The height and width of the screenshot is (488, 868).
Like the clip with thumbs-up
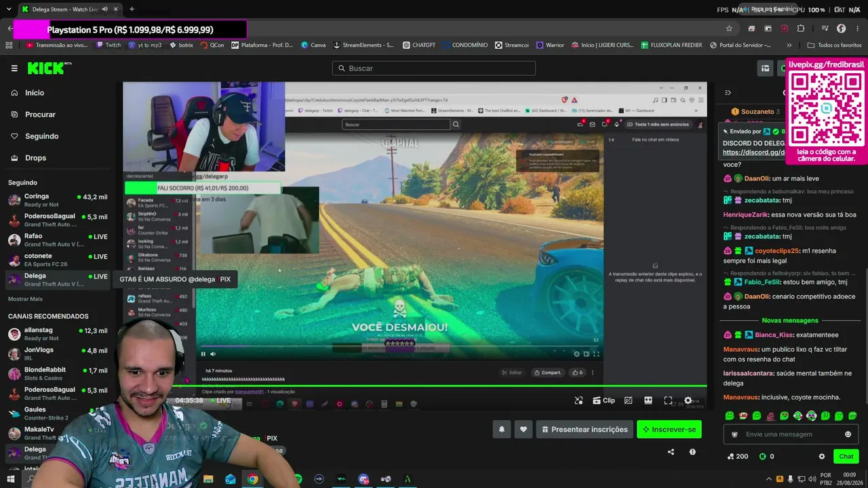577,372
